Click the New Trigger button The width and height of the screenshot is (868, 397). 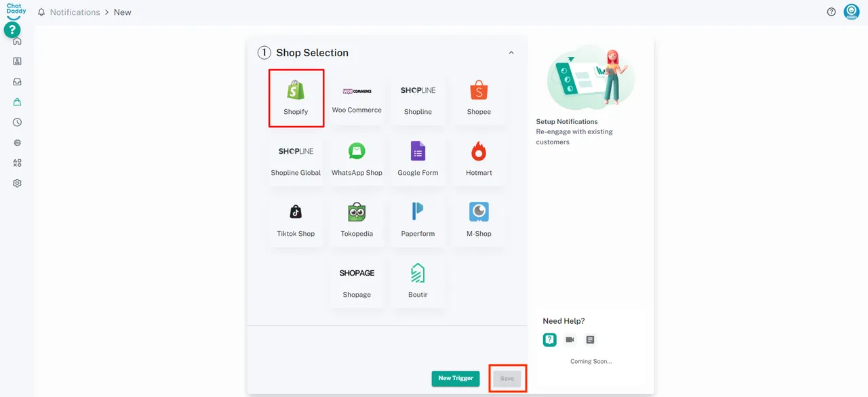pos(456,378)
